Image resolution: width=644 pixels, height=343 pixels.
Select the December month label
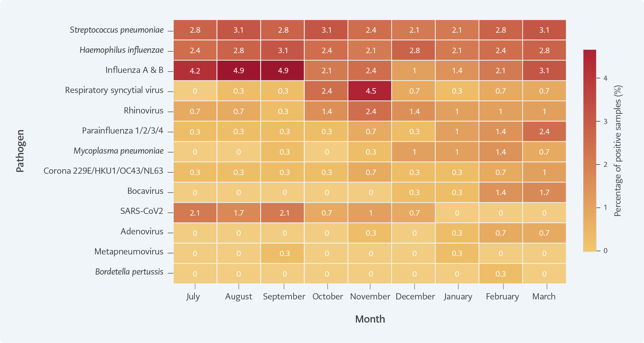[415, 297]
